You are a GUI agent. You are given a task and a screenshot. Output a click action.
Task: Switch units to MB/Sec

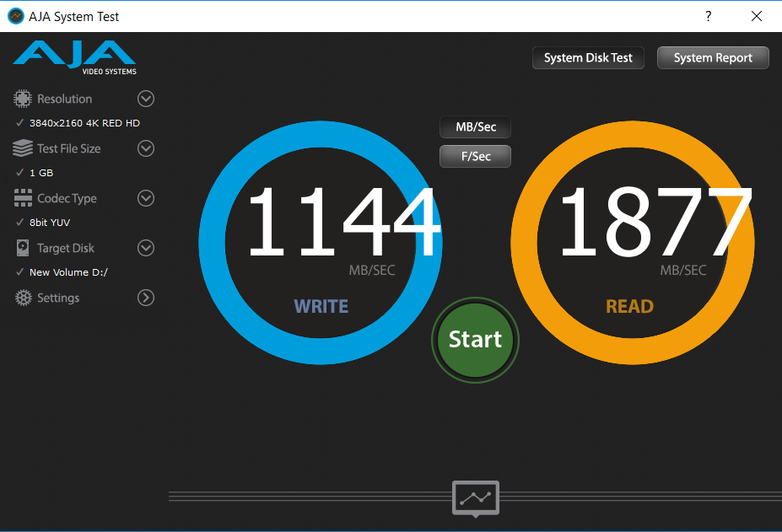click(x=475, y=127)
